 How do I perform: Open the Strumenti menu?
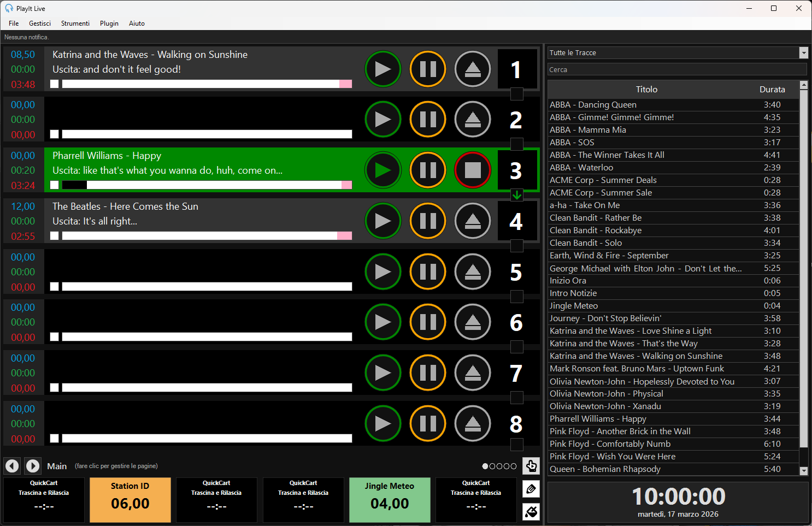[x=75, y=23]
